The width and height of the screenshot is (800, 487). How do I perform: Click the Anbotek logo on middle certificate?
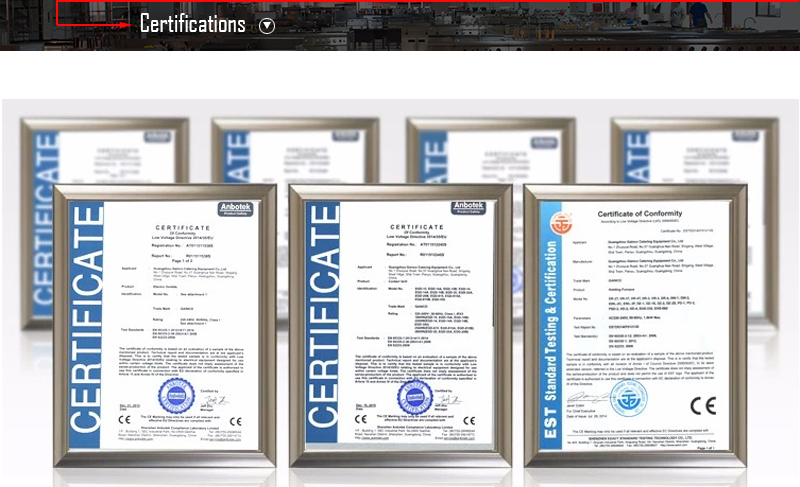tap(468, 208)
